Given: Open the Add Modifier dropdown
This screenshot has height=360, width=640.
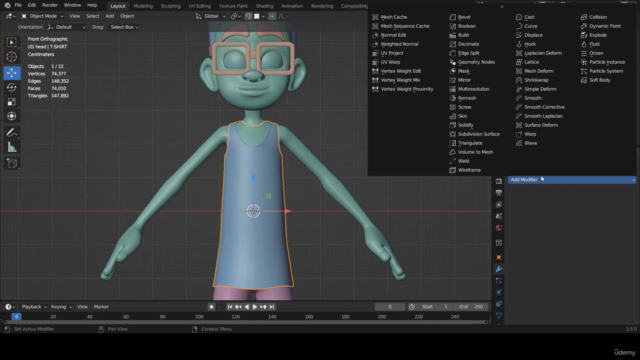Looking at the screenshot, I should [572, 180].
